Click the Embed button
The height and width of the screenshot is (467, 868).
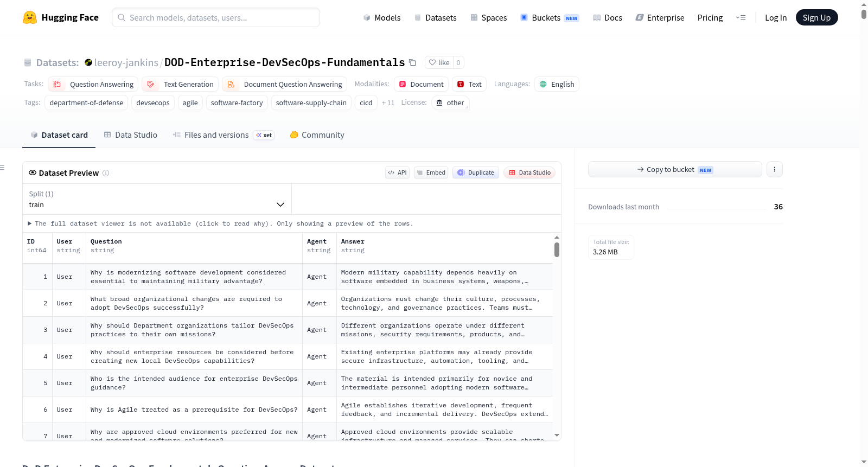(x=431, y=172)
